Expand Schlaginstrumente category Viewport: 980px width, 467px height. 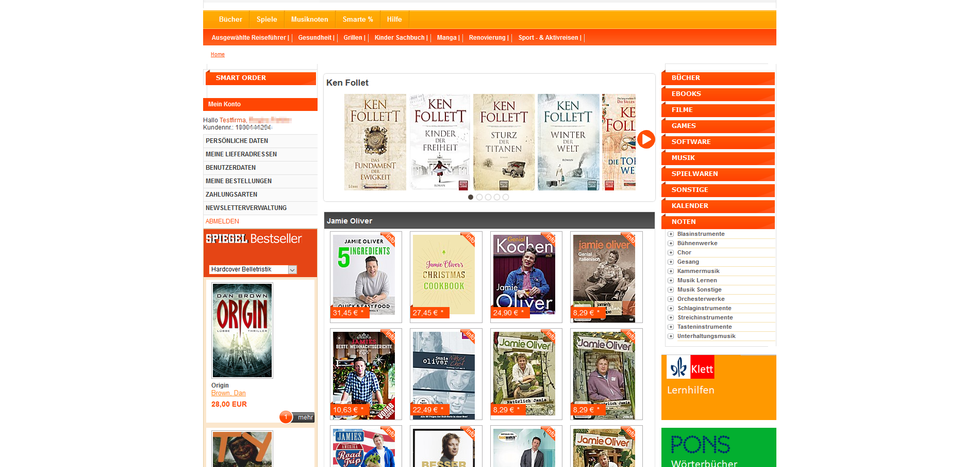tap(671, 309)
